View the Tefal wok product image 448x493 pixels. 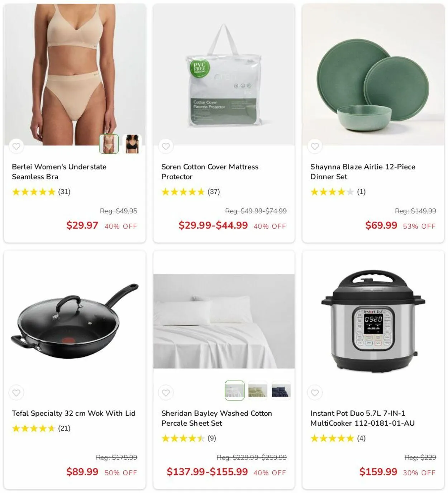coord(75,321)
